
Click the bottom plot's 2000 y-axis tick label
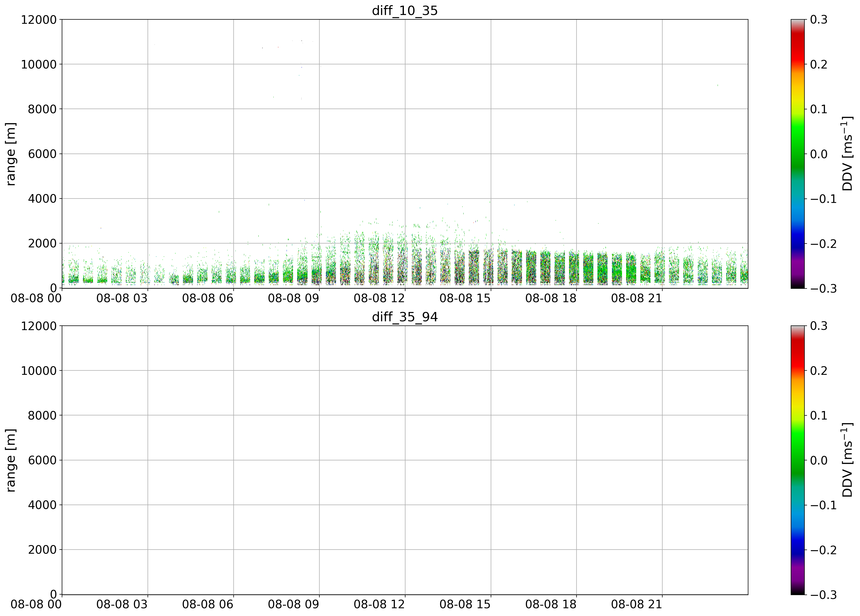(x=42, y=550)
